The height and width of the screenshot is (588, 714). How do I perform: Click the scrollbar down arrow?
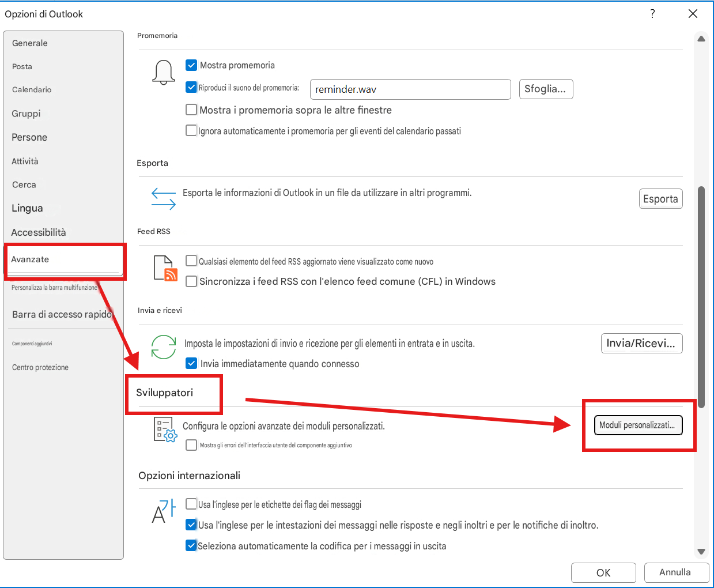click(701, 552)
